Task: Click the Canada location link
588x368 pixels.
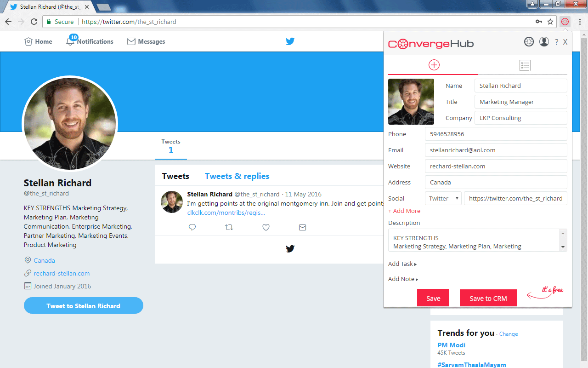Action: (x=44, y=260)
